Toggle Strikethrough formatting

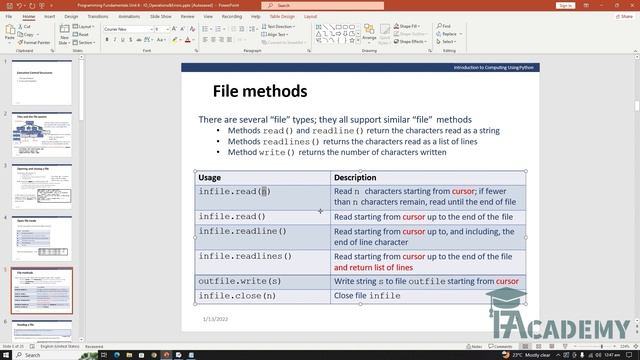(x=139, y=40)
